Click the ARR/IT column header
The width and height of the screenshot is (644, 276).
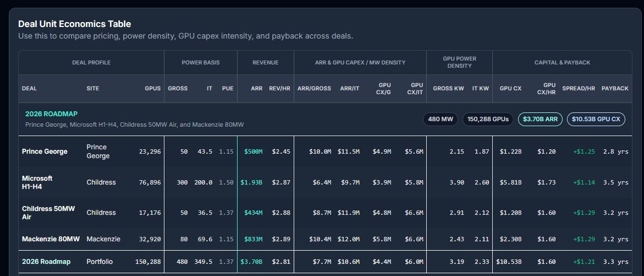[350, 89]
